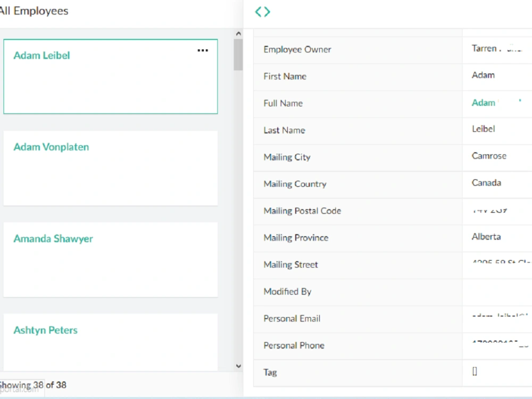
Task: Select the Tag field label
Action: [x=270, y=372]
